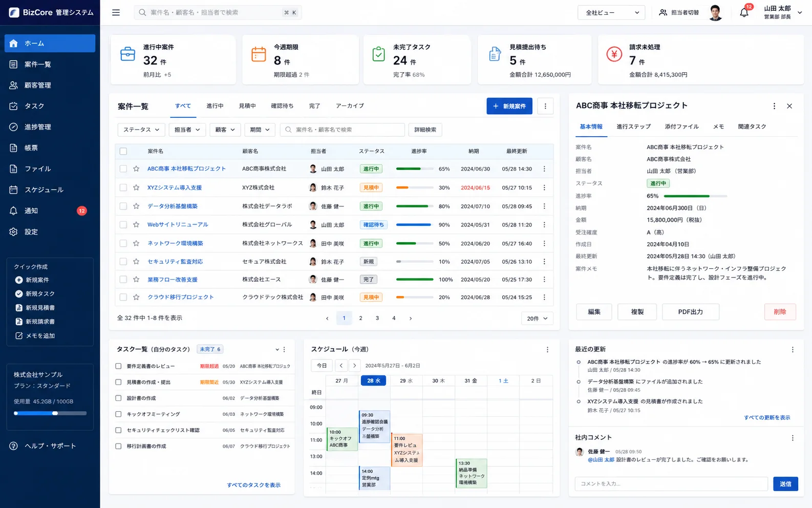
Task: Open the 案件一覧 panel kebab menu
Action: click(x=545, y=106)
